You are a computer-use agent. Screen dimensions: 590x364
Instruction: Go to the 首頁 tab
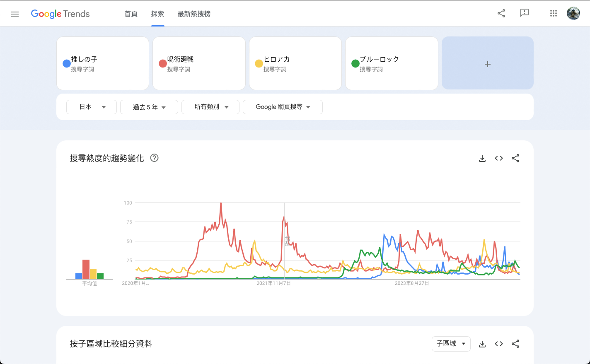click(131, 14)
